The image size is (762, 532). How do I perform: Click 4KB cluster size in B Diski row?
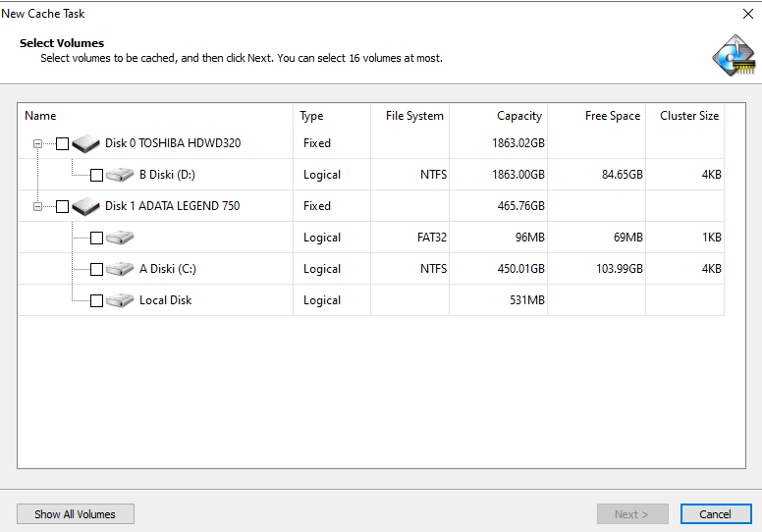click(712, 175)
